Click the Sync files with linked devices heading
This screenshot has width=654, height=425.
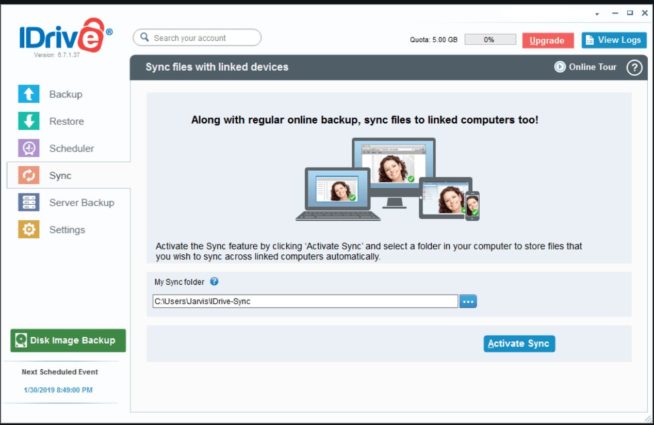217,67
